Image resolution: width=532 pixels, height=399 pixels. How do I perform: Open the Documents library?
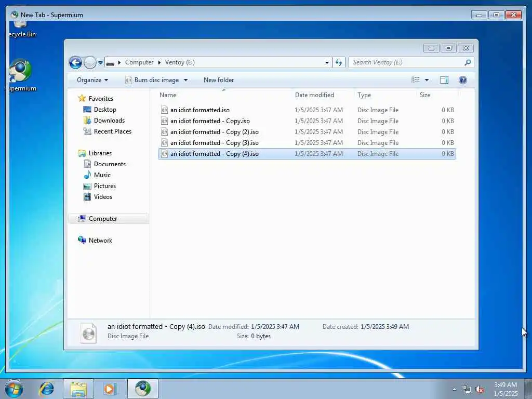click(110, 164)
